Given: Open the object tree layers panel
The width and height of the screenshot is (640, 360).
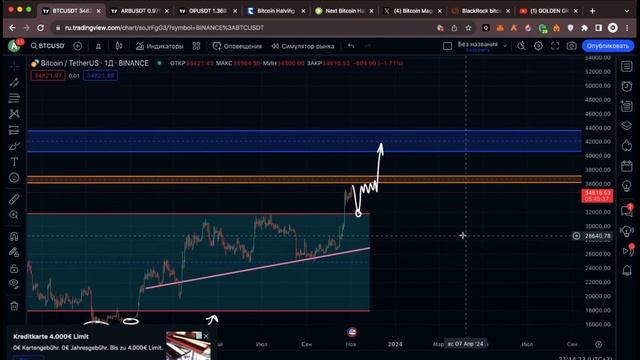Looking at the screenshot, I should point(627,126).
